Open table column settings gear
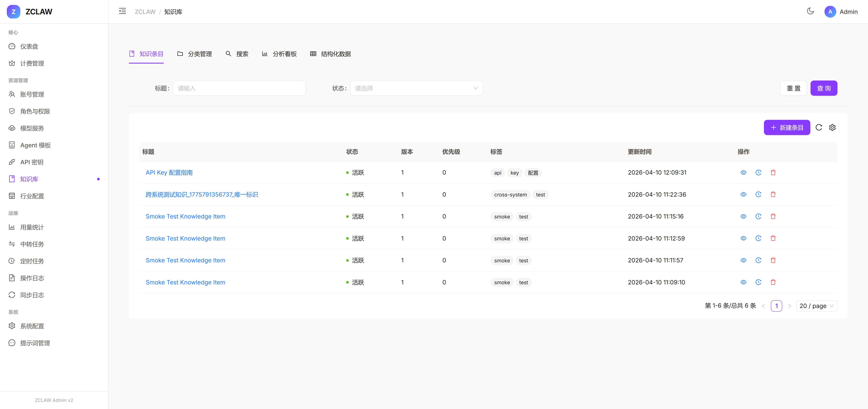 coord(832,127)
